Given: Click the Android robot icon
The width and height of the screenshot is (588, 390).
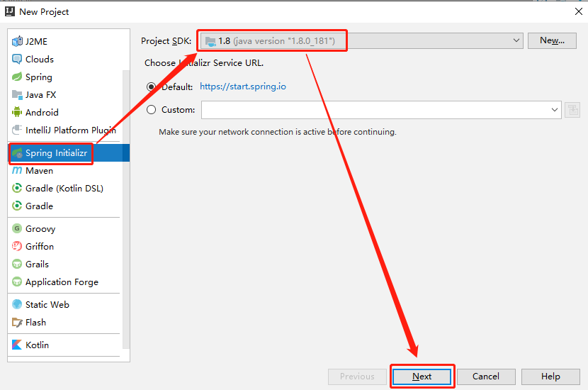Looking at the screenshot, I should 17,112.
